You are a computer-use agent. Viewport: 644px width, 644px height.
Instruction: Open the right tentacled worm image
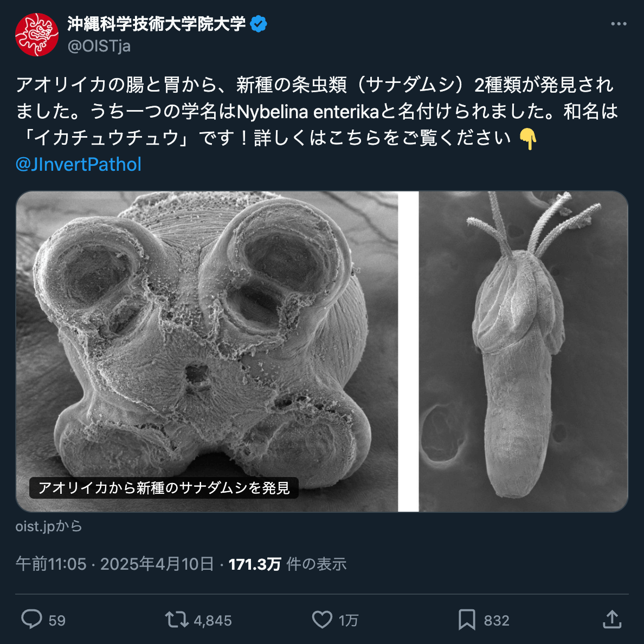click(x=523, y=352)
